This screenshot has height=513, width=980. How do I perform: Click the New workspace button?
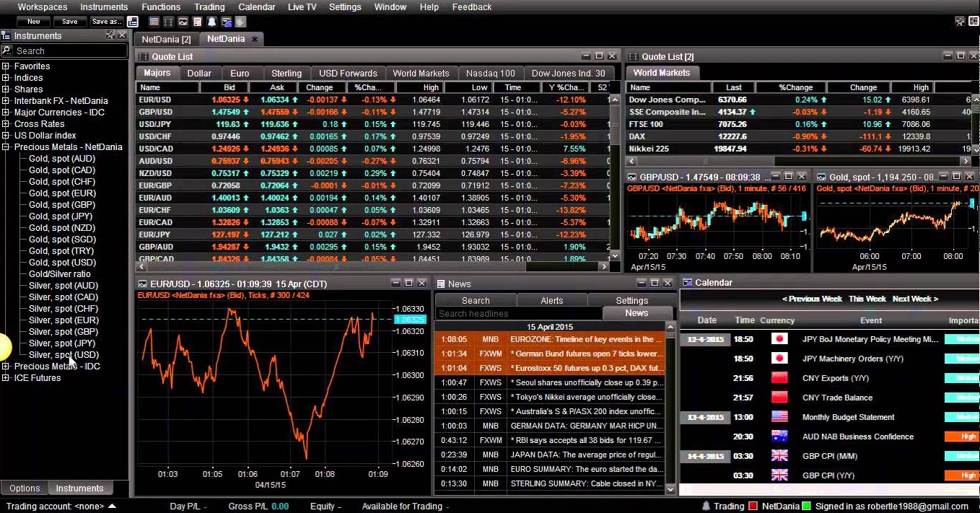tap(34, 22)
